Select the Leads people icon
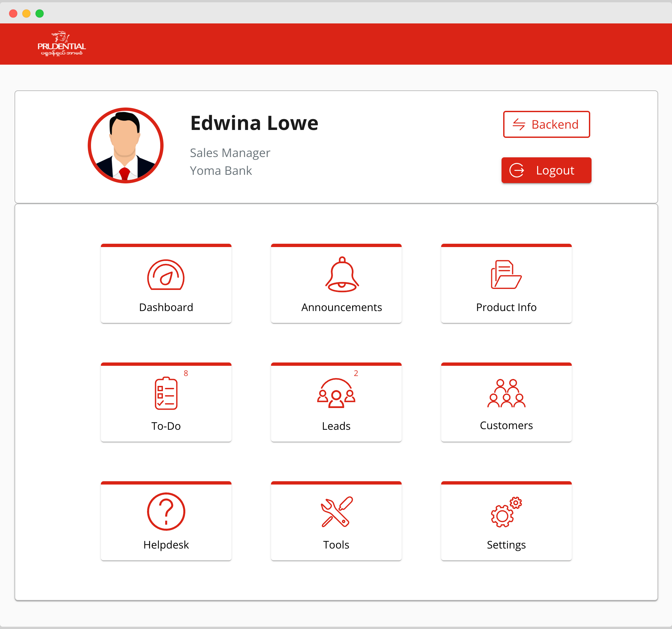Screen dimensions: 672x629 coord(336,393)
